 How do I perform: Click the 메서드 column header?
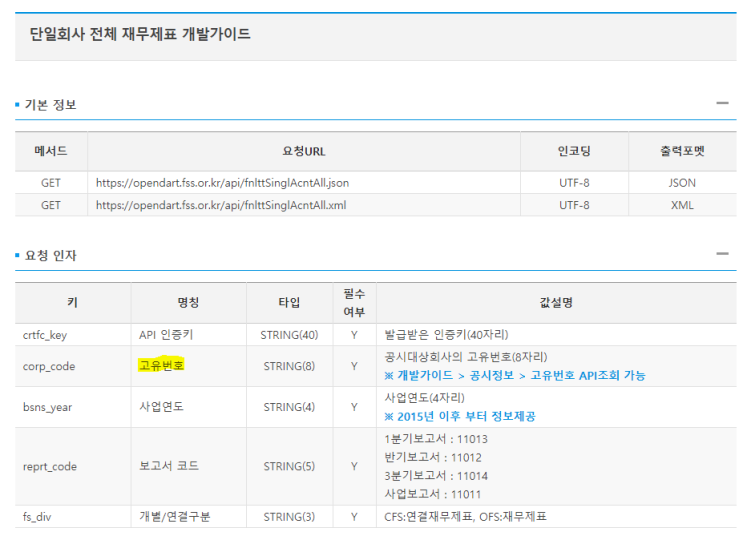(x=51, y=151)
